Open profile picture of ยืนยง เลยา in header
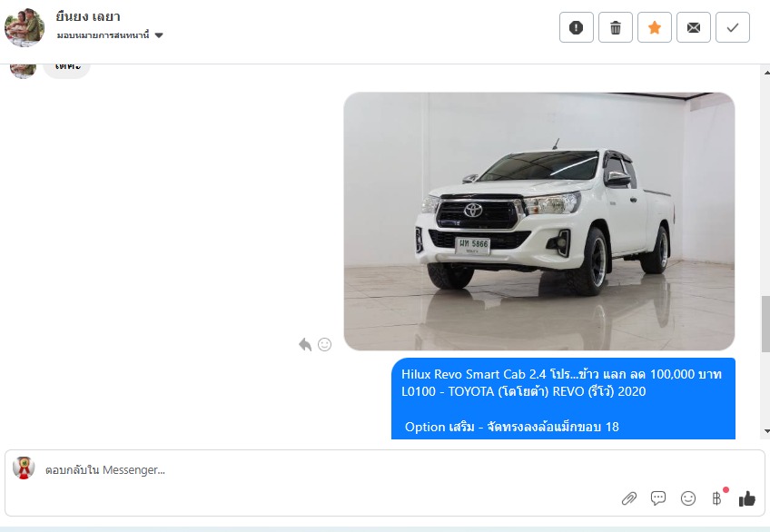Viewport: 770px width, 532px height. click(x=25, y=27)
